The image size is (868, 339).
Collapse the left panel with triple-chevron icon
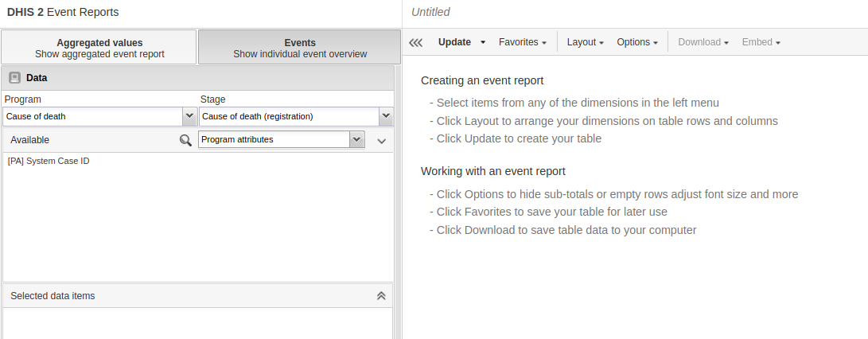[415, 42]
